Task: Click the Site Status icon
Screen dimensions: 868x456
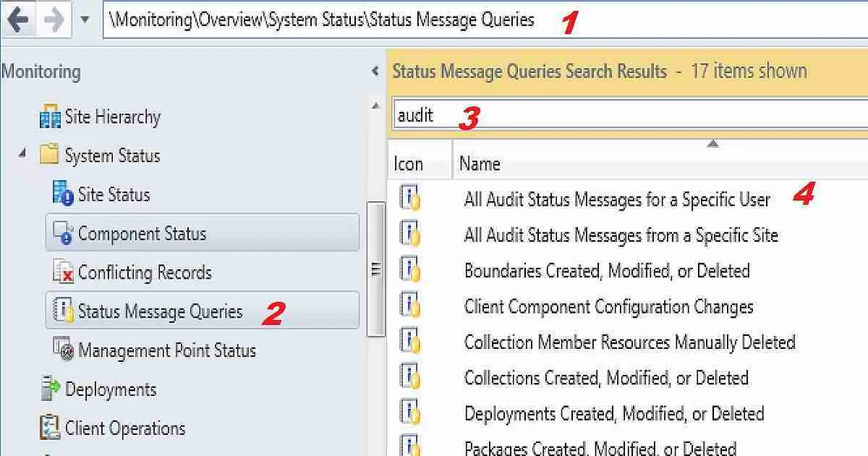Action: (64, 194)
